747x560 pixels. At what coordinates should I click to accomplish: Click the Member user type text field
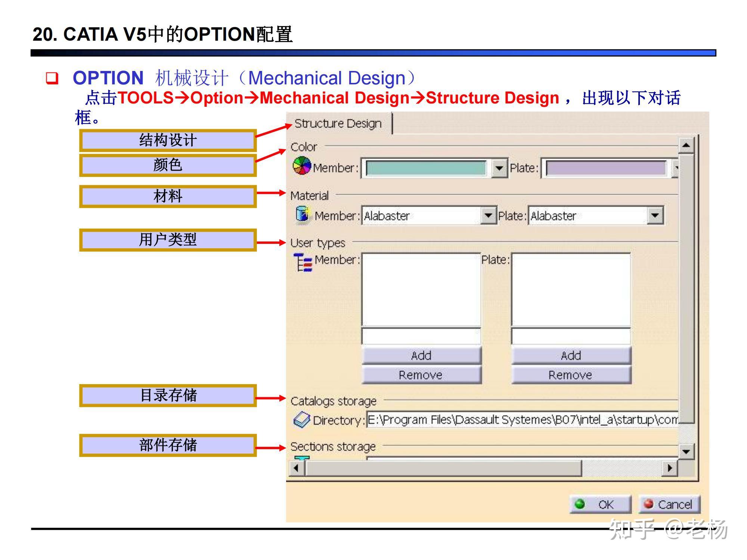click(x=421, y=336)
